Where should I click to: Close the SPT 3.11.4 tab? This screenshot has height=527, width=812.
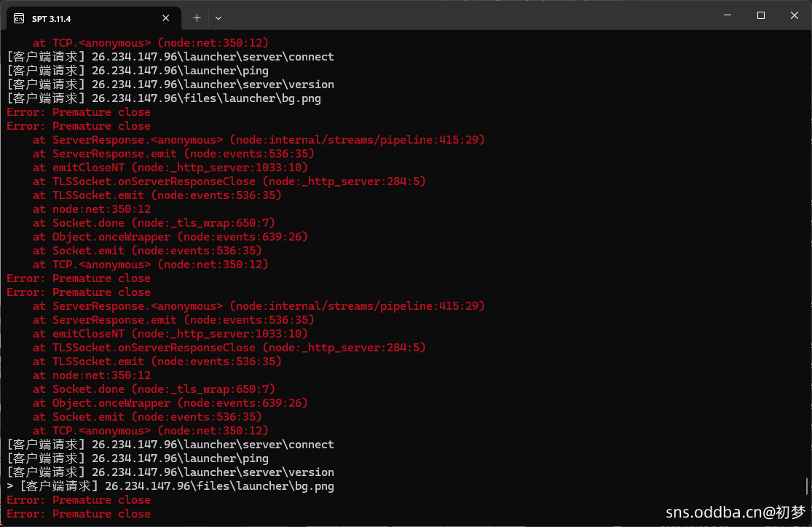pos(167,17)
